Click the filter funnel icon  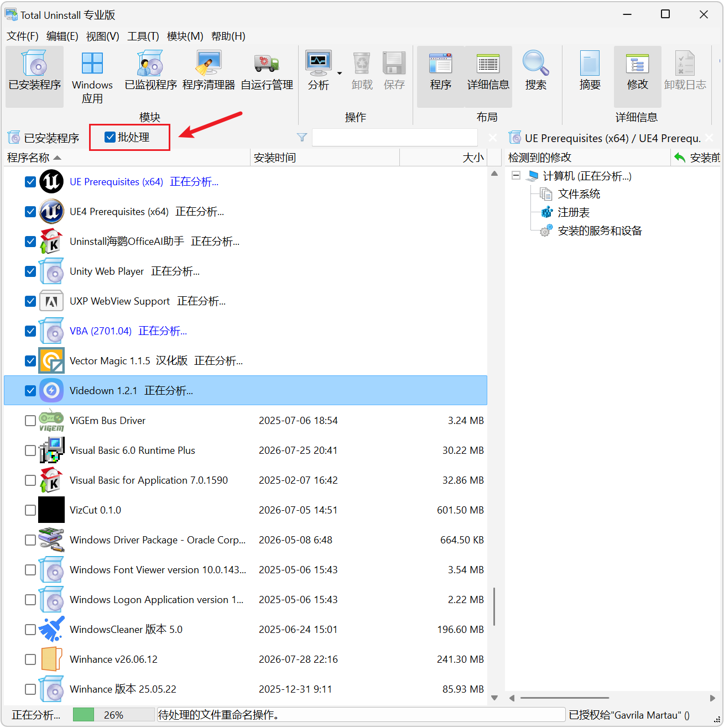(x=302, y=137)
